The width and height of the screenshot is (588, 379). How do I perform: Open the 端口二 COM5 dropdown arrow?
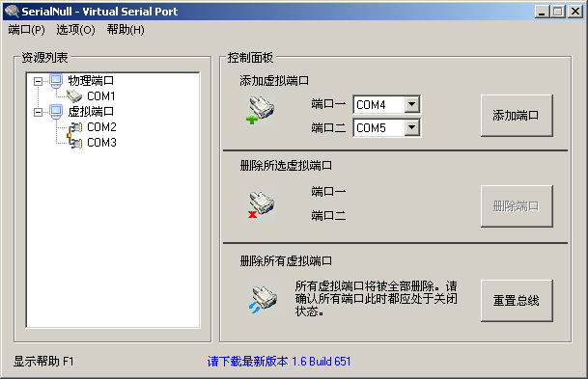coord(411,127)
